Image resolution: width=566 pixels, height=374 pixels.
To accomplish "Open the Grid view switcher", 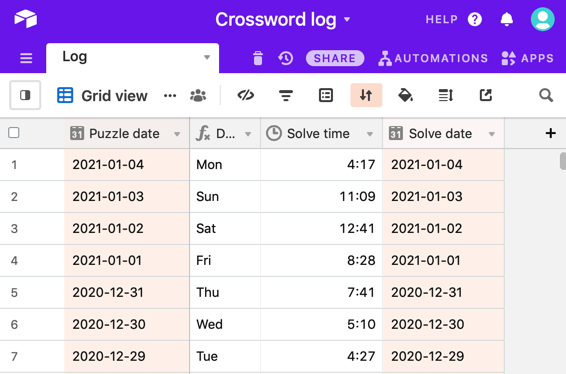I will coord(102,96).
